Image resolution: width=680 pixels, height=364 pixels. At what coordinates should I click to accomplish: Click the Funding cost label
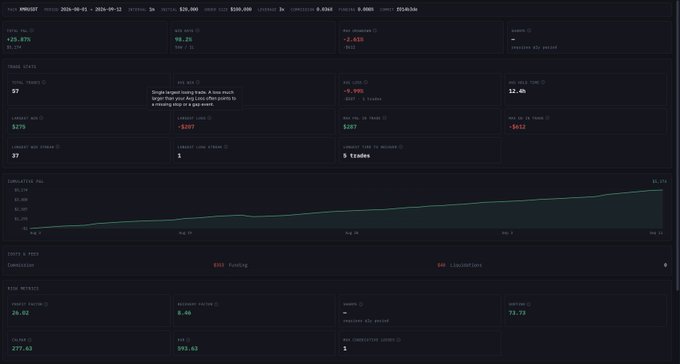coord(238,265)
